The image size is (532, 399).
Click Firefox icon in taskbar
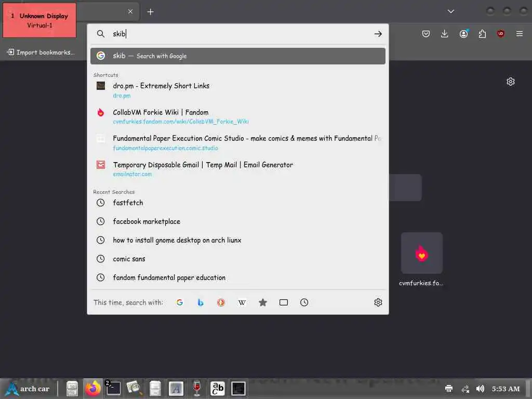(x=92, y=389)
